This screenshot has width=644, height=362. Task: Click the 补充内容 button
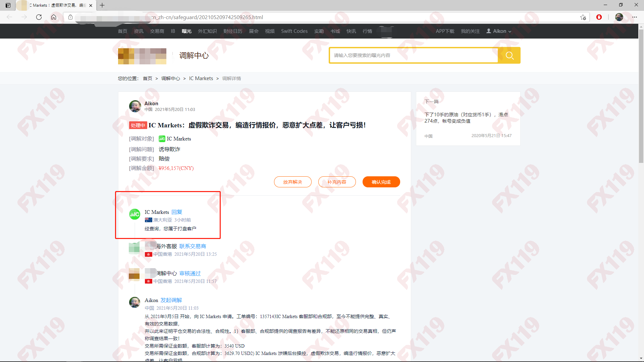(337, 182)
